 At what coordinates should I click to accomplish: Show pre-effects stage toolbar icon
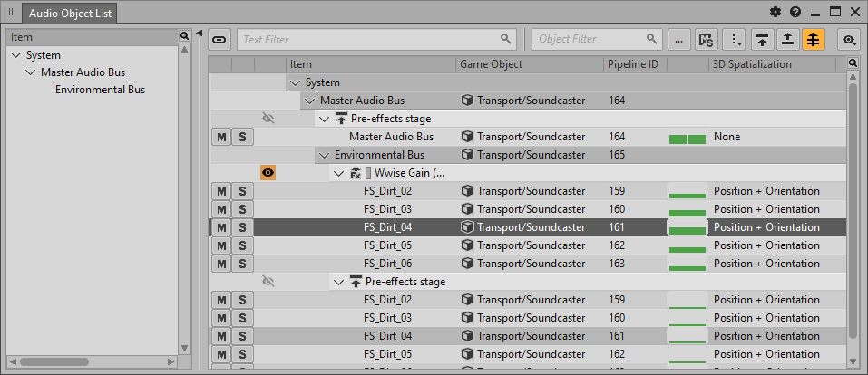pos(763,39)
